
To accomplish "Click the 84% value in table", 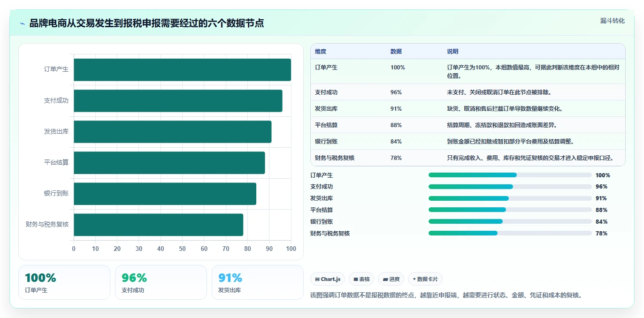I will 396,142.
